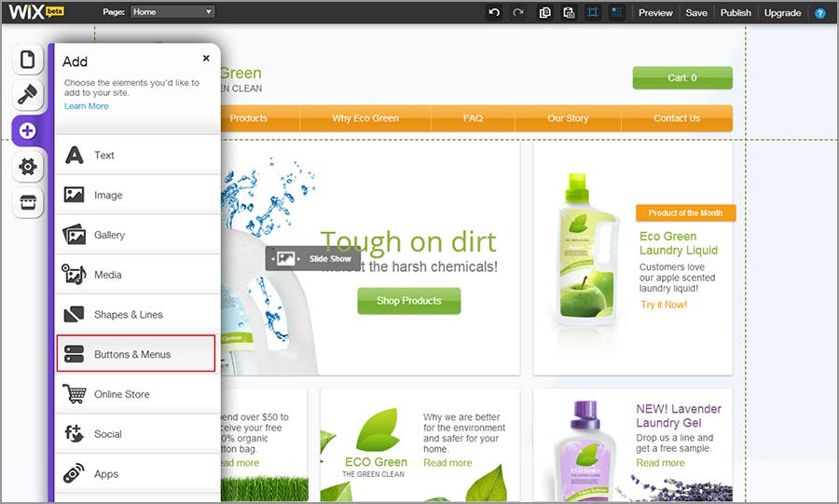Click the Publish button
Image resolution: width=839 pixels, height=504 pixels.
pyautogui.click(x=736, y=13)
